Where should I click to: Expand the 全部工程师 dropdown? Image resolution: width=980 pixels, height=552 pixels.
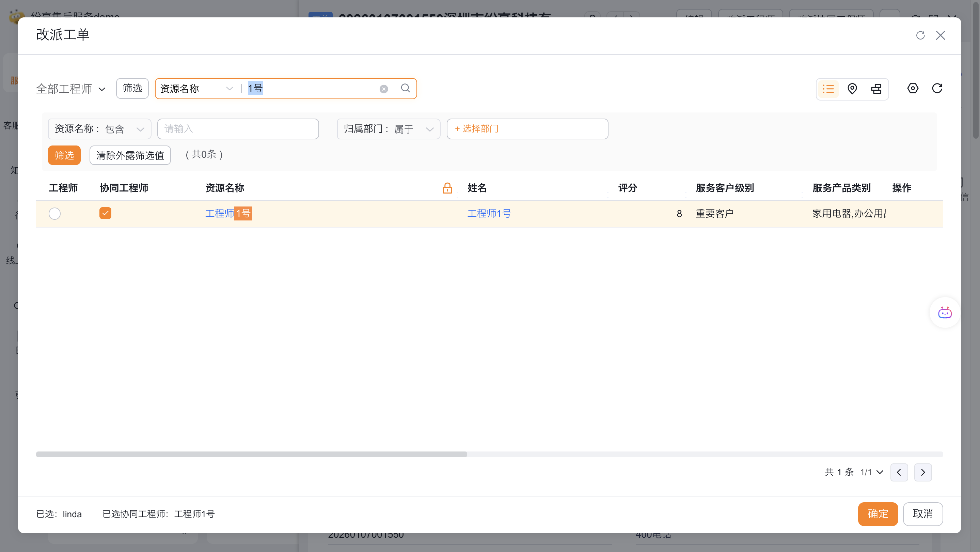71,89
